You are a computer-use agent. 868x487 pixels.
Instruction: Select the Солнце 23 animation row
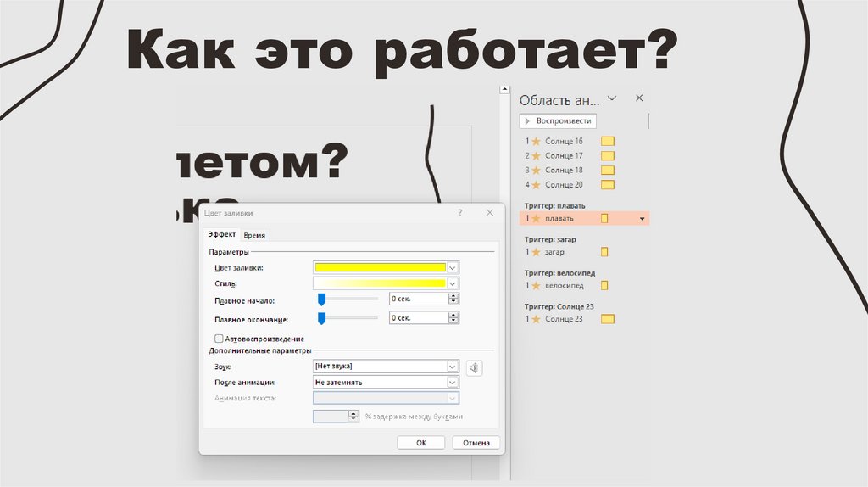tap(584, 319)
